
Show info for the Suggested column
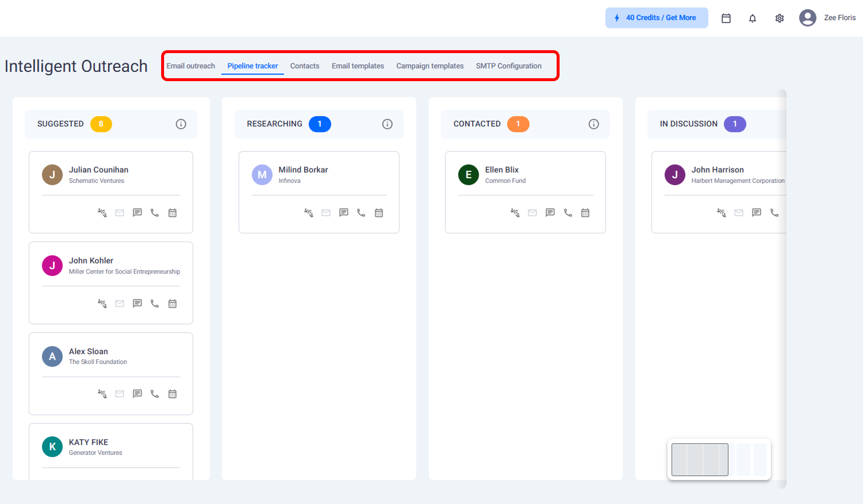181,124
